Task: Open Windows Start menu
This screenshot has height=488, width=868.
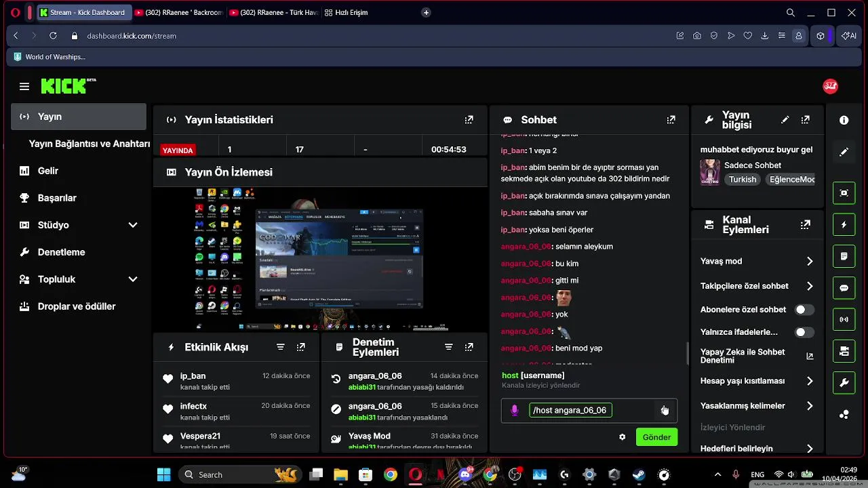Action: 163,474
